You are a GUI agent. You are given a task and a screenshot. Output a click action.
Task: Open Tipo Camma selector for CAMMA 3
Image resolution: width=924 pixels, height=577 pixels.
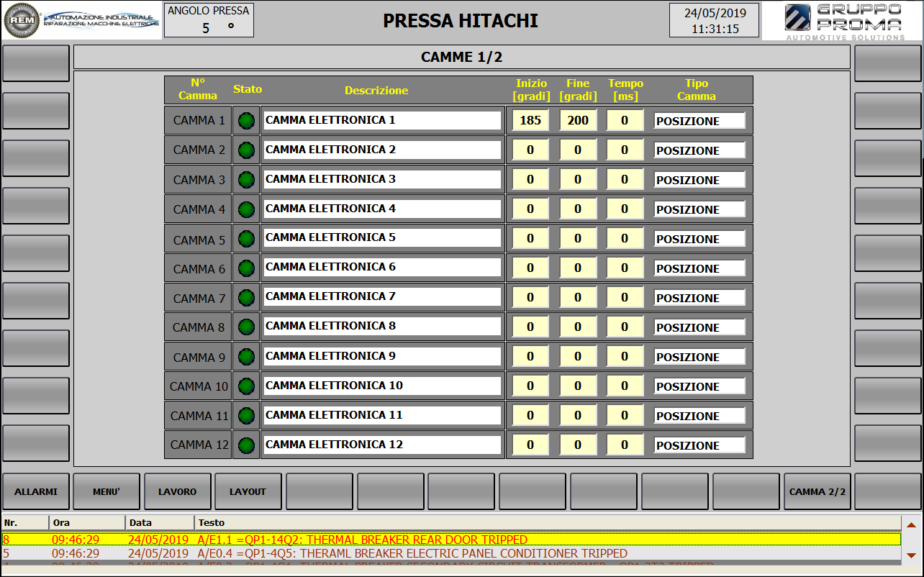click(x=699, y=180)
